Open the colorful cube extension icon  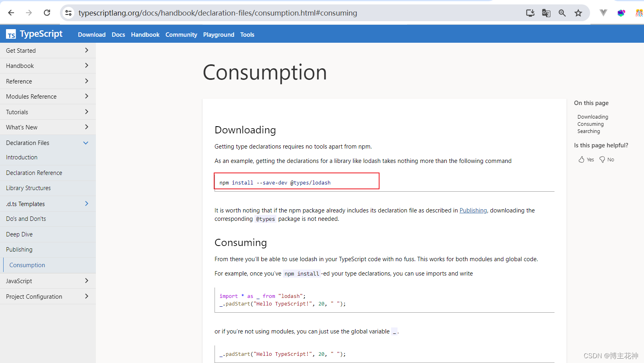coord(621,13)
